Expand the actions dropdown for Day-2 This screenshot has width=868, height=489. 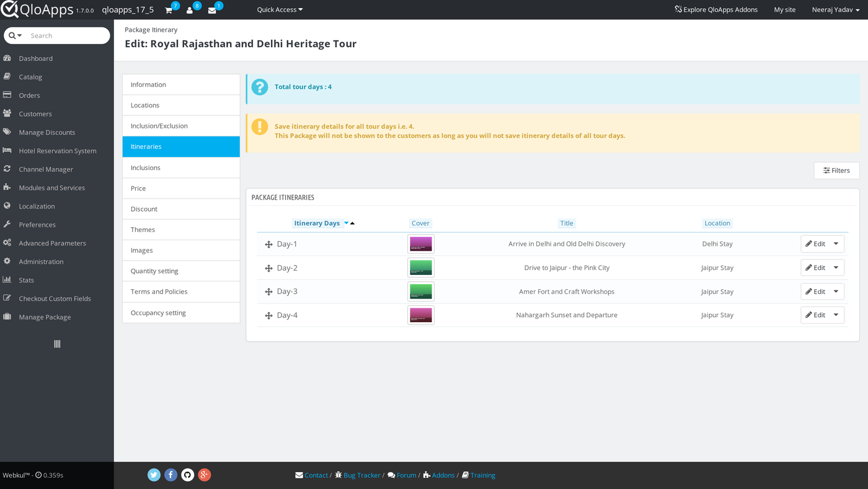click(836, 267)
